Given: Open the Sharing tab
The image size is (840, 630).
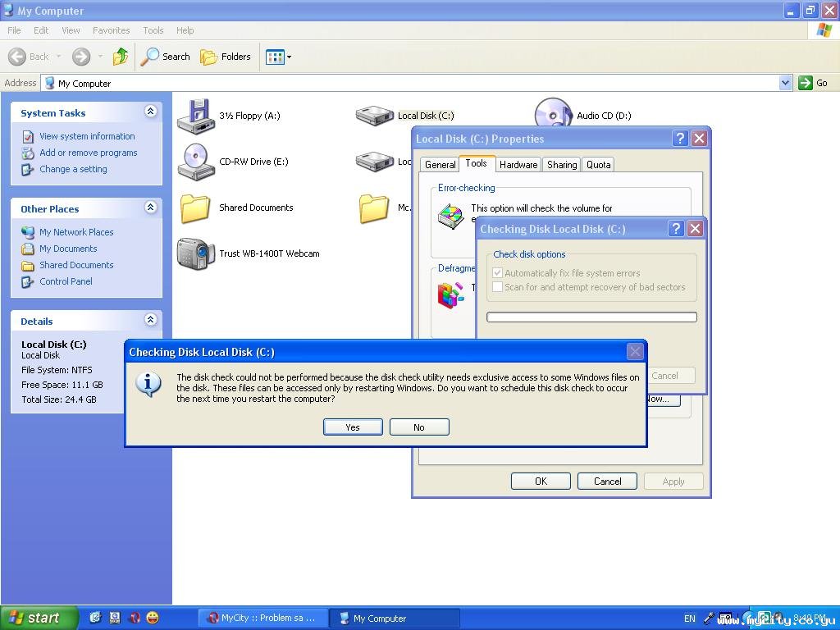Looking at the screenshot, I should 561,164.
